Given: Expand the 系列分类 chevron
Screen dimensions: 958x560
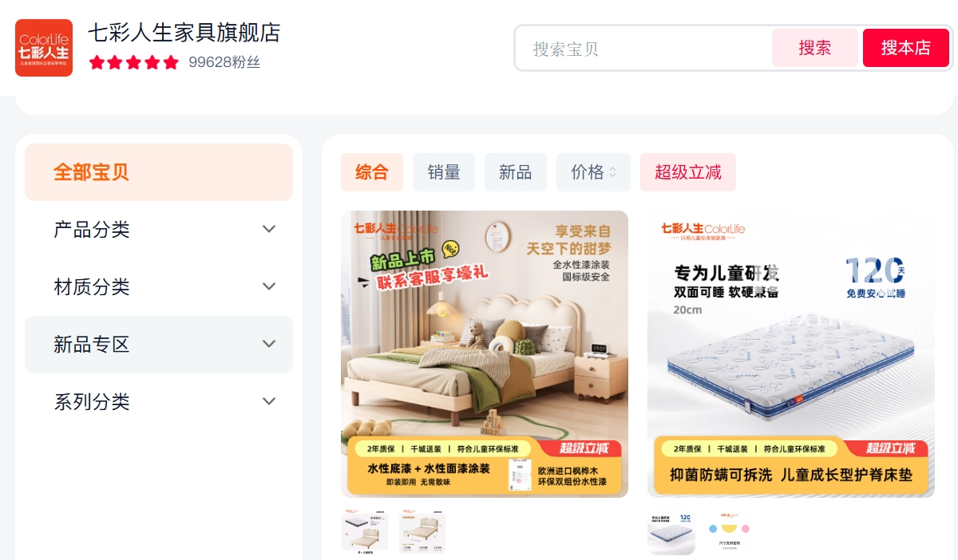Looking at the screenshot, I should (269, 401).
